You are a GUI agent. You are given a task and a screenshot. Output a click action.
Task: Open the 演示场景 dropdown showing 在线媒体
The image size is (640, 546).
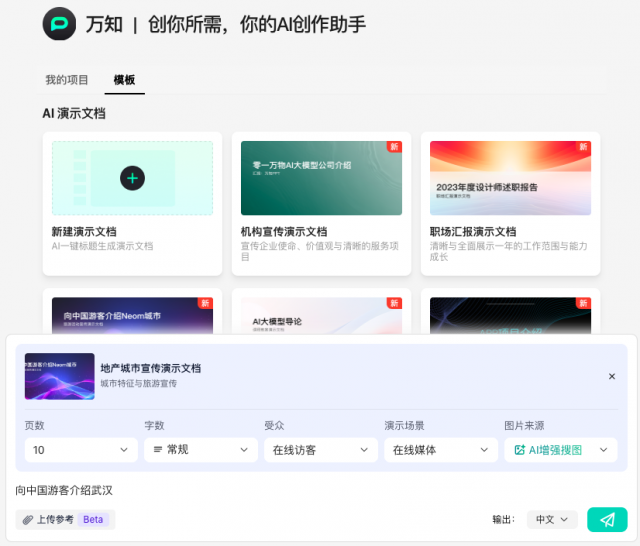tap(441, 450)
